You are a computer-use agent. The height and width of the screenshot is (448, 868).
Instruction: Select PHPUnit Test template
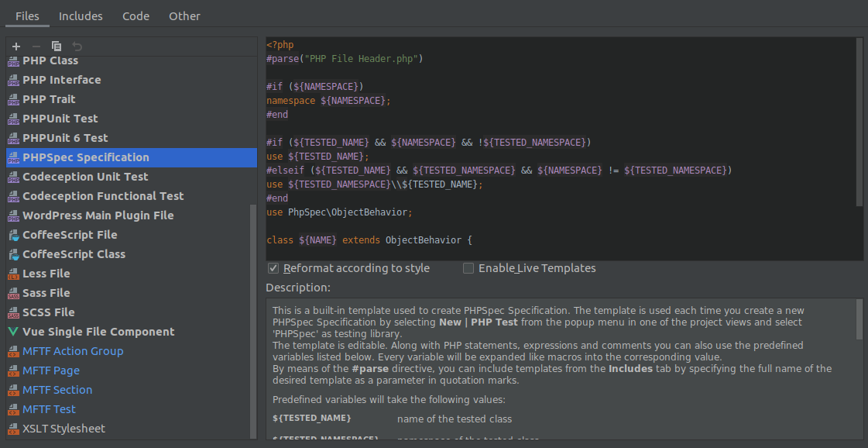point(132,119)
